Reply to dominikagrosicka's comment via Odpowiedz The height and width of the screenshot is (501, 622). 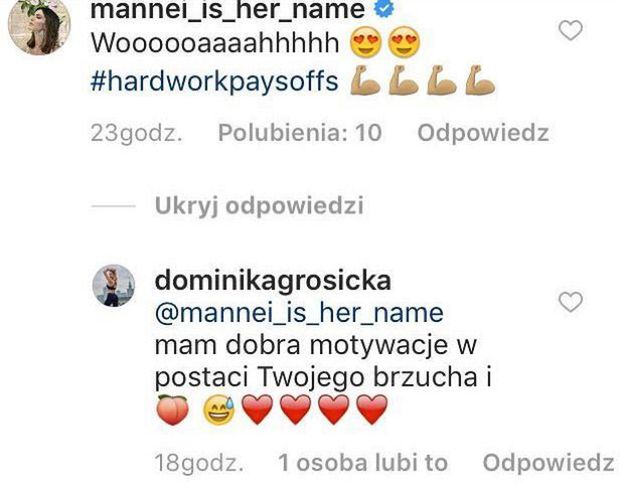pyautogui.click(x=548, y=462)
